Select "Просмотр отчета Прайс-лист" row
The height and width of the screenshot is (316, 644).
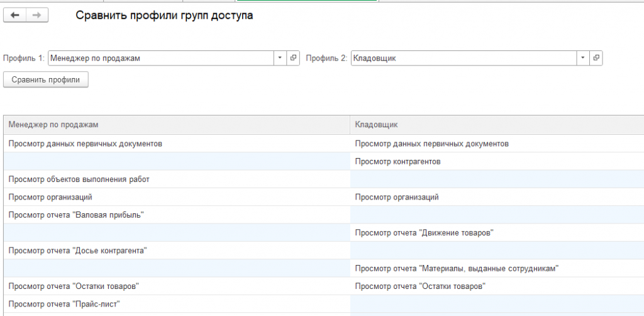pos(64,304)
